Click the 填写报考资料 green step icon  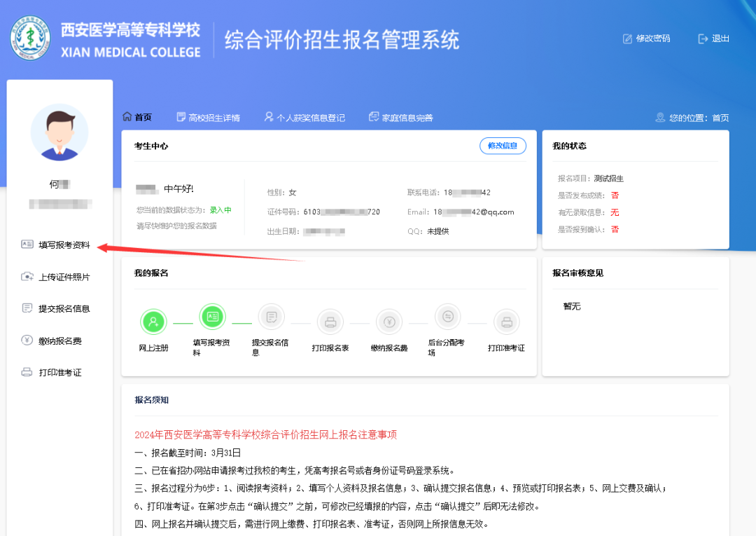coord(213,317)
